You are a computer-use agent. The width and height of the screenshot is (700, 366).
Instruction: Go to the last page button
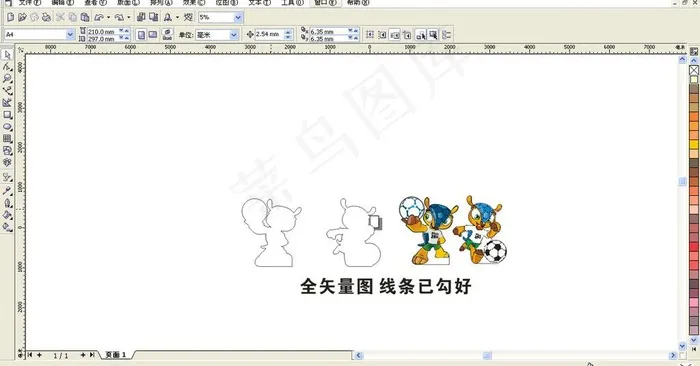[x=92, y=355]
